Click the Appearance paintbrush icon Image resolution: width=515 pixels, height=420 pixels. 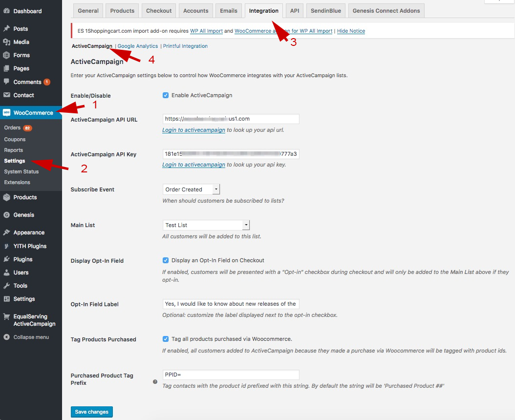6,232
